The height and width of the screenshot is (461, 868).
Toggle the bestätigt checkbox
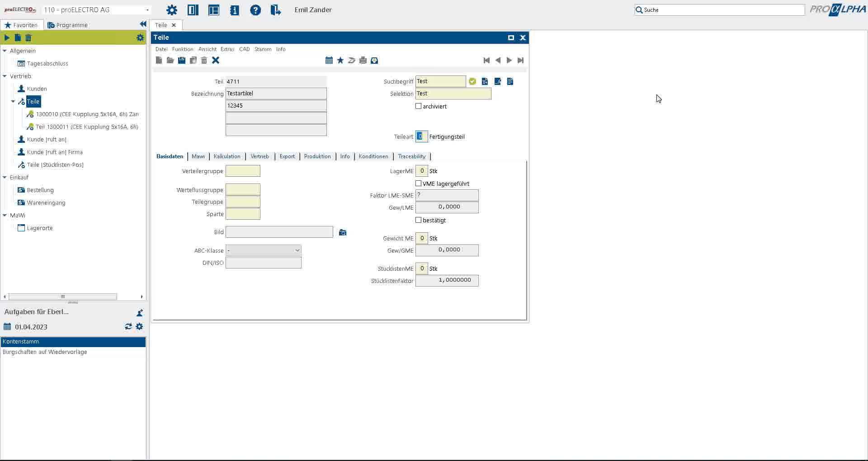point(418,220)
